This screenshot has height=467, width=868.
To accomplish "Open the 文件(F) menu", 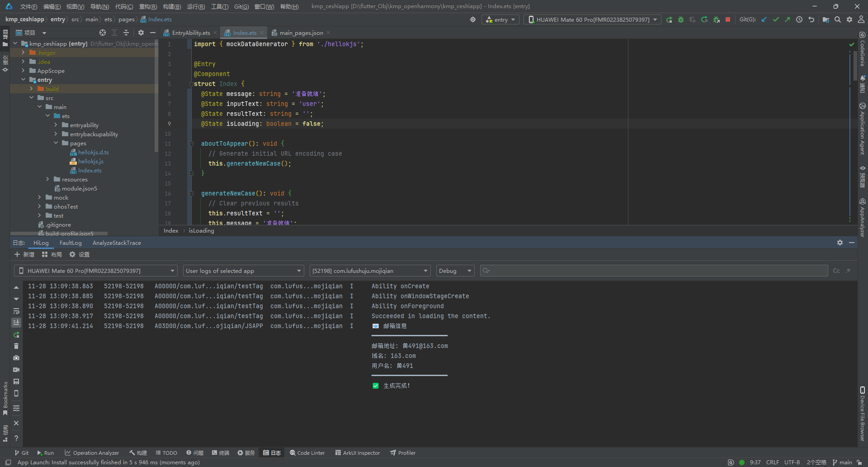I will point(28,6).
